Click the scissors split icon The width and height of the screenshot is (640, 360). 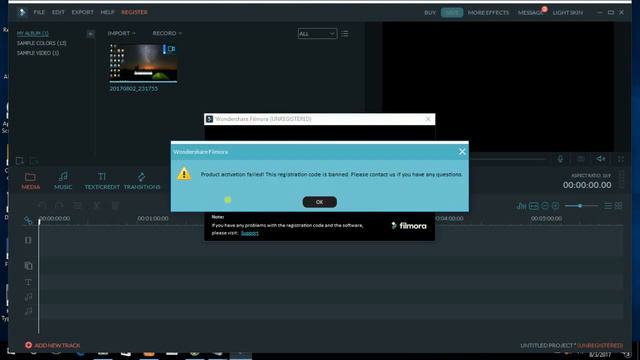96,206
